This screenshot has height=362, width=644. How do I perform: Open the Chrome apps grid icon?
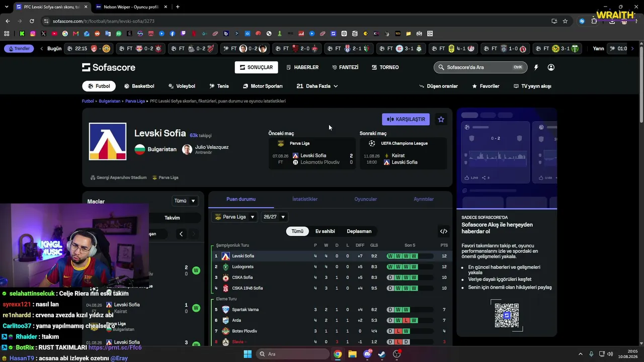7,34
